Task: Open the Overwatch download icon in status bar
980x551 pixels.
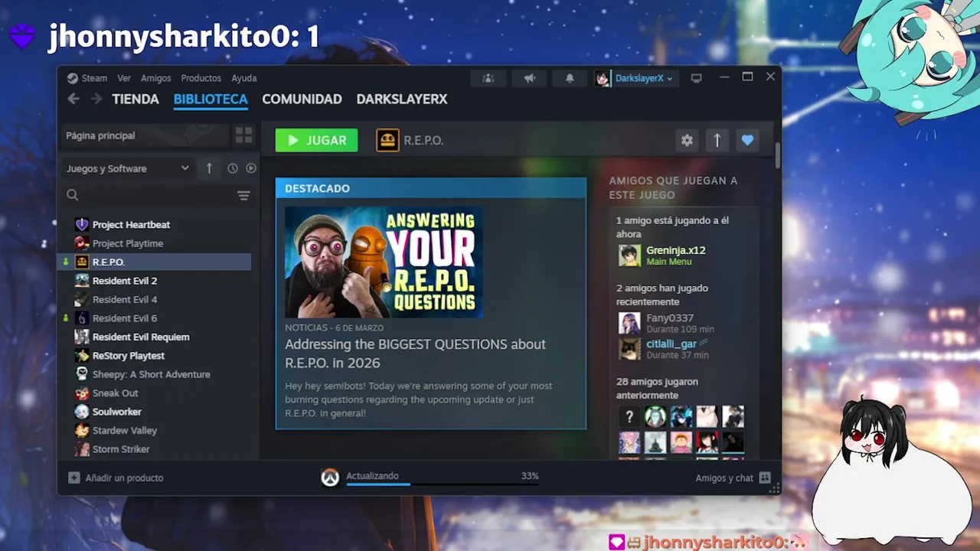Action: pyautogui.click(x=330, y=478)
